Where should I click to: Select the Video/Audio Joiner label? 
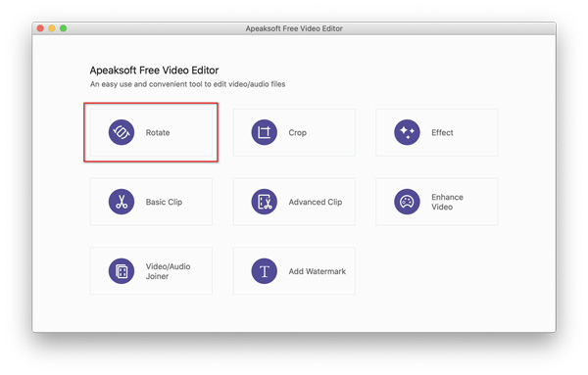coord(168,271)
